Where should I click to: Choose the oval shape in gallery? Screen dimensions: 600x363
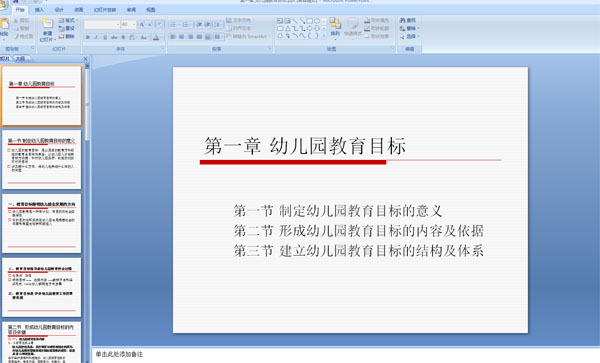tap(317, 21)
